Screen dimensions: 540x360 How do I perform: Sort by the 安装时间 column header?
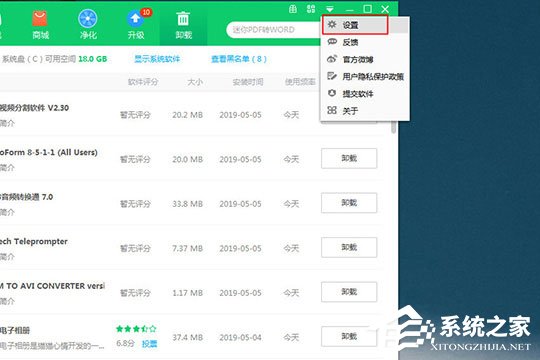(x=248, y=82)
